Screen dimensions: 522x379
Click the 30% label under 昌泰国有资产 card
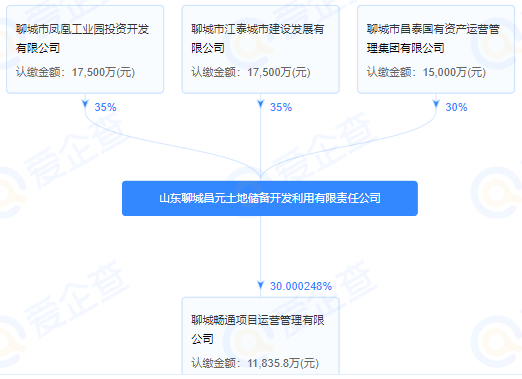456,107
